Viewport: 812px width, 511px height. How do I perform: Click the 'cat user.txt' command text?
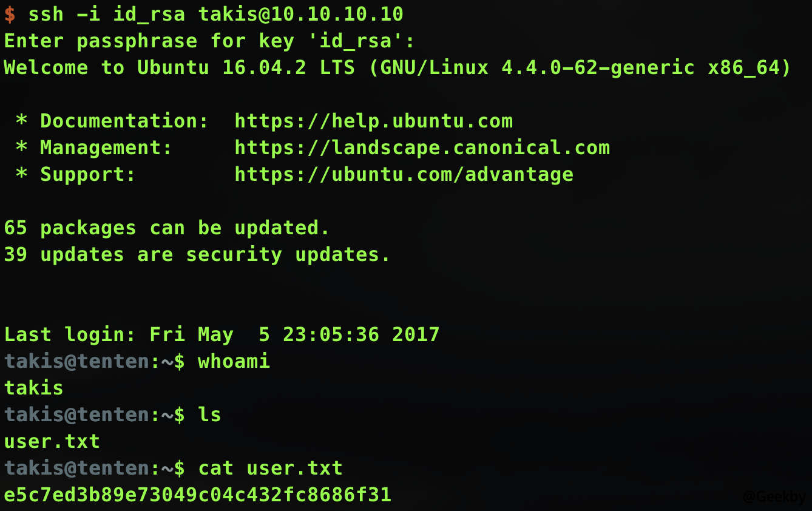click(x=270, y=468)
